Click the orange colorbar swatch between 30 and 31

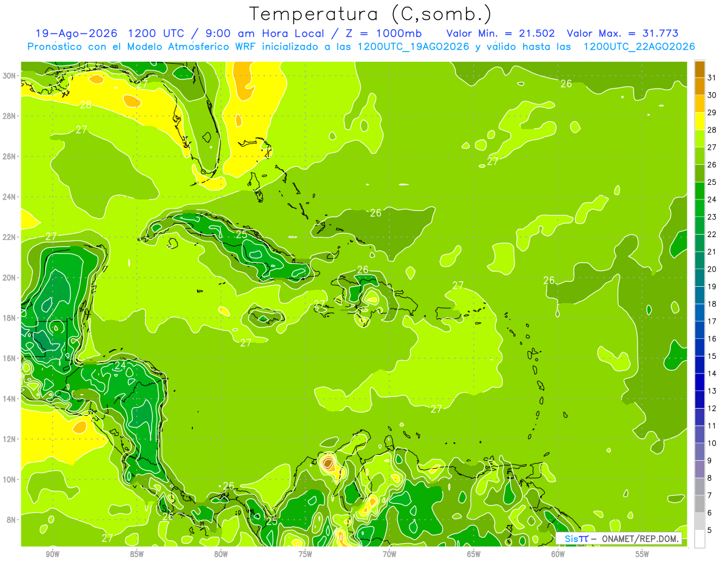699,86
